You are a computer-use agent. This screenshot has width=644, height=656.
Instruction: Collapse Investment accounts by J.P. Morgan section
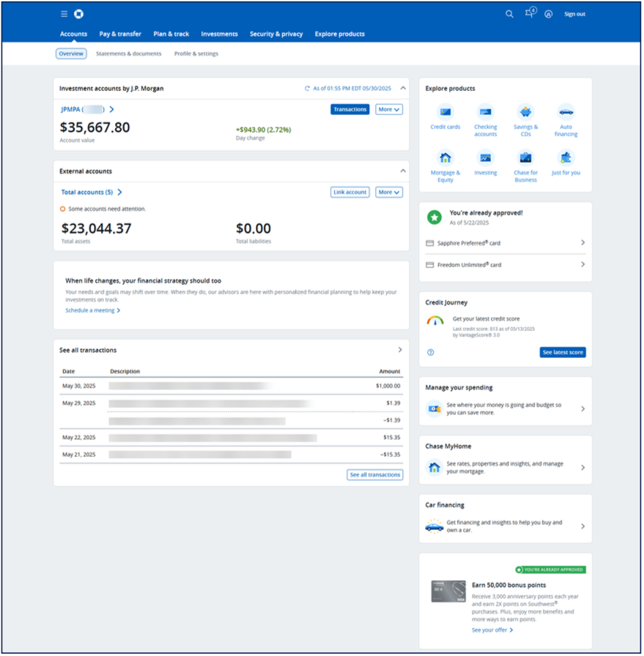pyautogui.click(x=404, y=89)
